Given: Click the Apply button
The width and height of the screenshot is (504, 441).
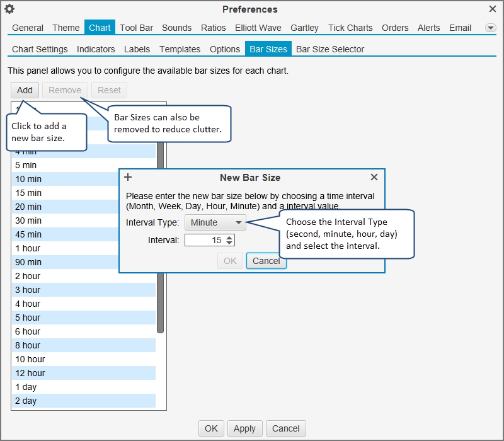Looking at the screenshot, I should pyautogui.click(x=244, y=428).
